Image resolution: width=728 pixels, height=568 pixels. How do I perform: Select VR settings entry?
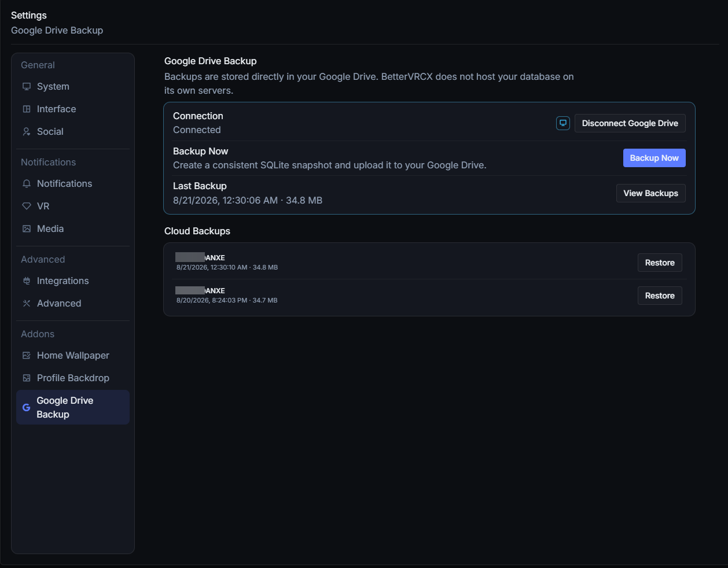73,206
